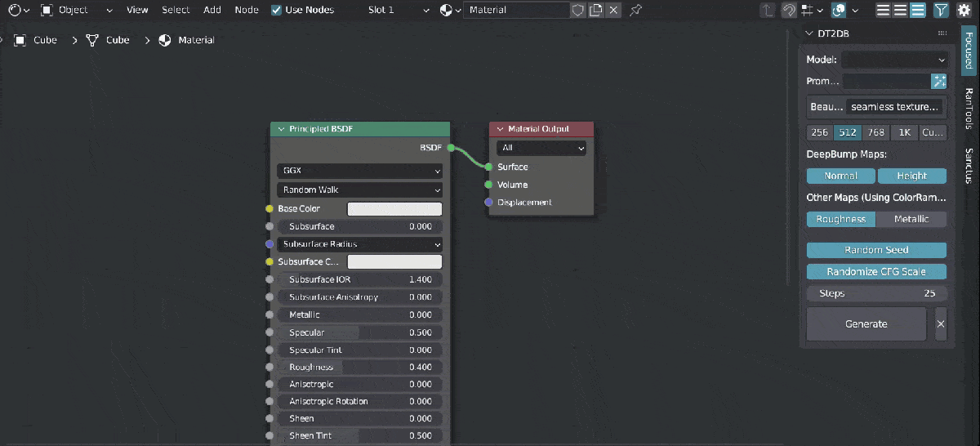Click the Object shader type icon
This screenshot has width=980, height=446.
[47, 10]
